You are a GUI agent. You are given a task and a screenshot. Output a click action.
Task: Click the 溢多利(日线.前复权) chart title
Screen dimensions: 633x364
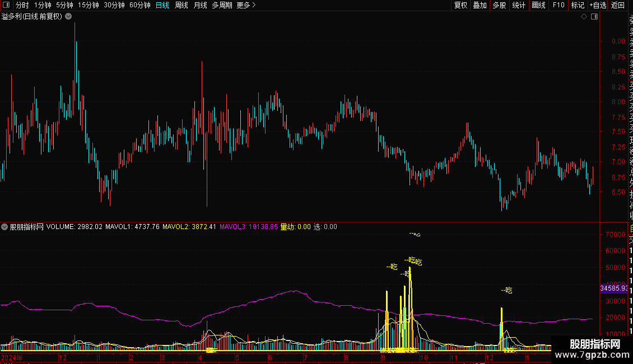point(32,17)
